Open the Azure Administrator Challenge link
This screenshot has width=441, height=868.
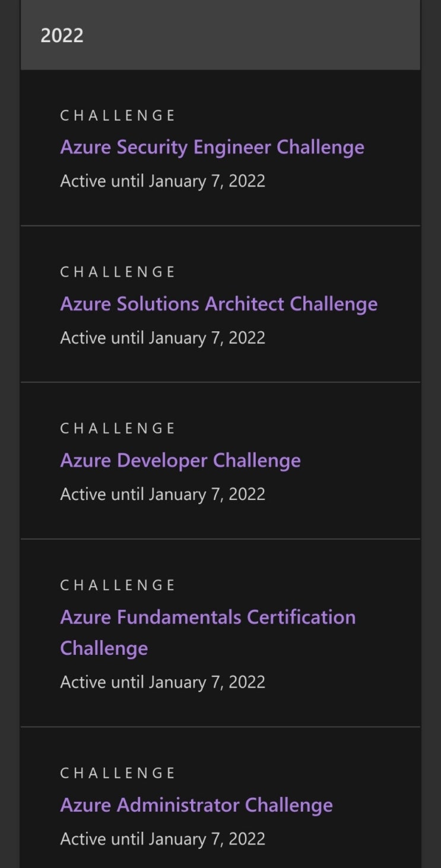[x=196, y=805]
